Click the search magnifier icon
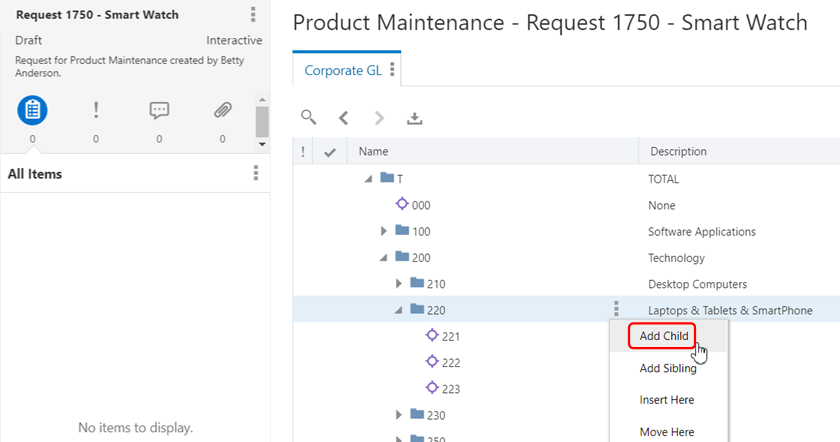This screenshot has height=442, width=840. [309, 118]
